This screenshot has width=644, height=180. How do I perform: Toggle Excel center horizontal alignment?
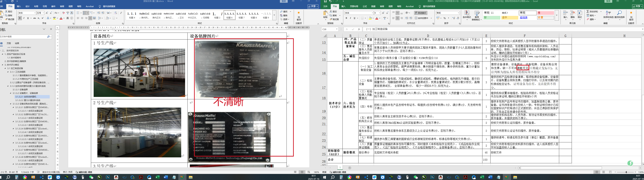[x=398, y=18]
